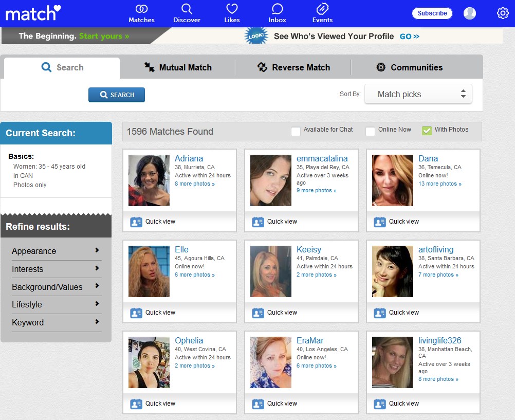Follow the Start yours link
Image resolution: width=515 pixels, height=420 pixels.
(104, 36)
